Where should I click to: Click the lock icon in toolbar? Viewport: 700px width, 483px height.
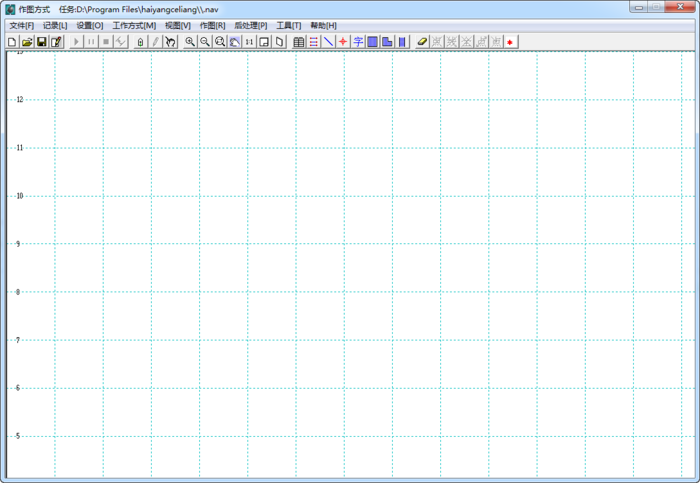coord(140,42)
